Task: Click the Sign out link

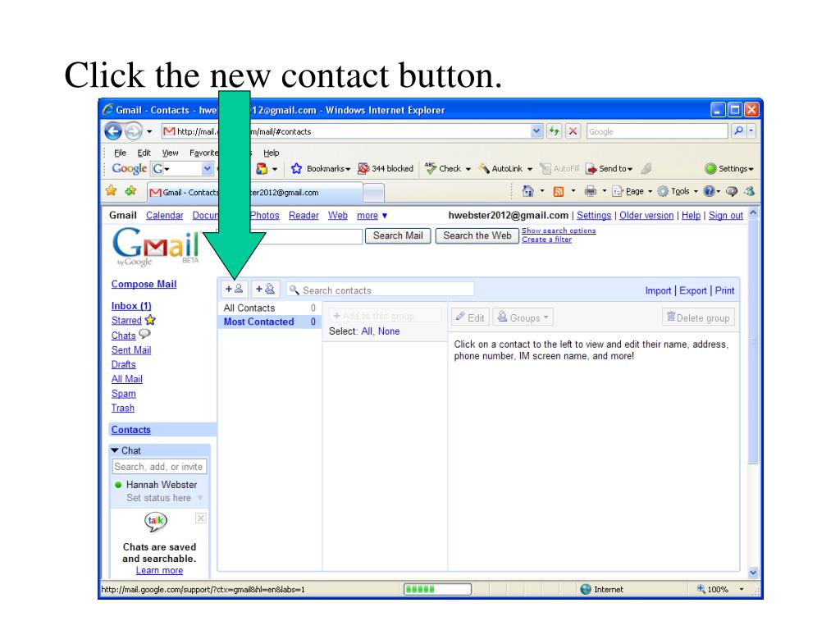Action: tap(725, 215)
